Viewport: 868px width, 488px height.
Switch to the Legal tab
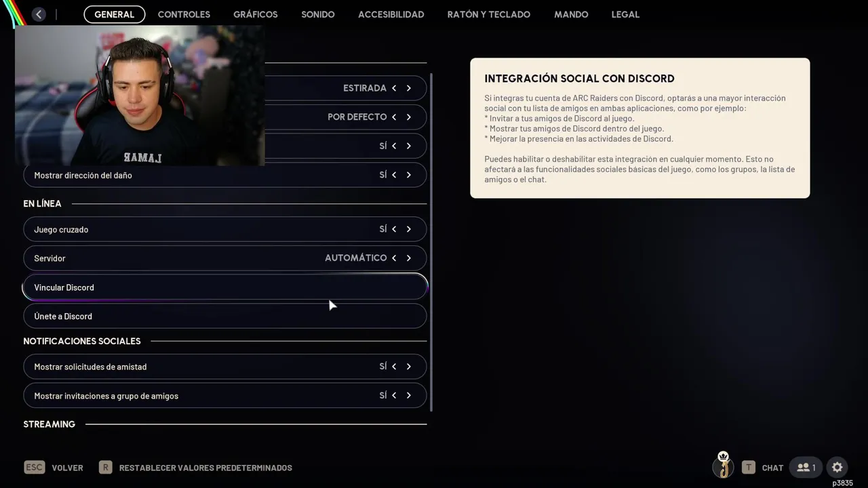coord(625,14)
